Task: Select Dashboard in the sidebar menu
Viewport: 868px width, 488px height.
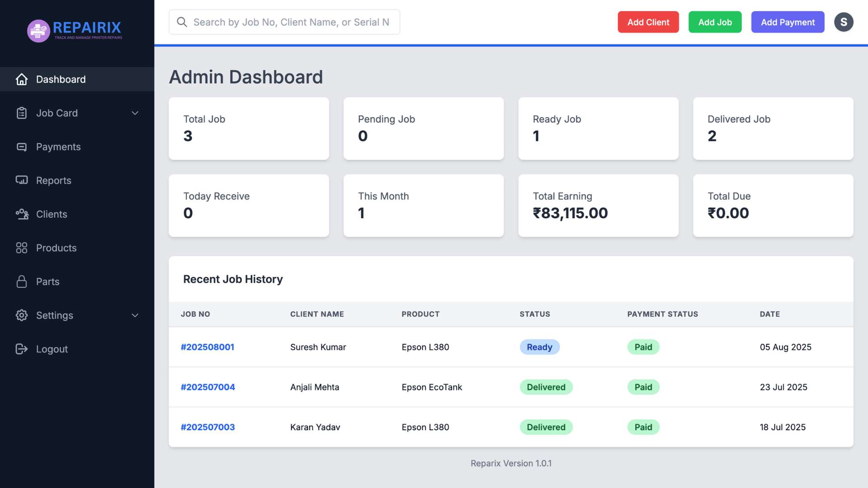Action: point(61,79)
